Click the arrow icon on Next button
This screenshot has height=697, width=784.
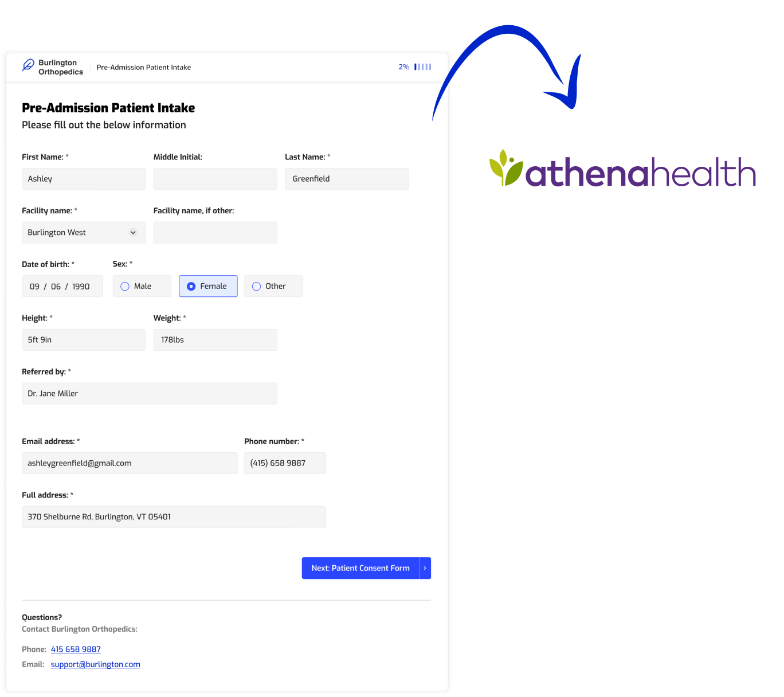[x=425, y=568]
